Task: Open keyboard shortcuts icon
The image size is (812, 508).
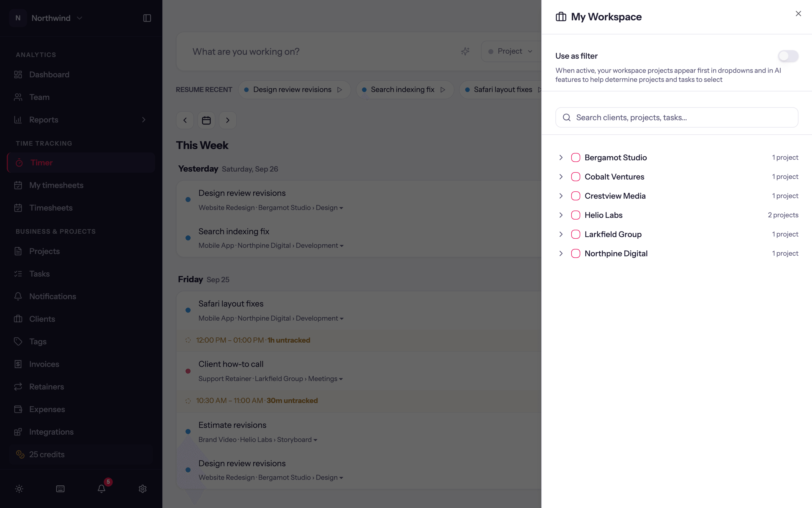Action: click(60, 489)
